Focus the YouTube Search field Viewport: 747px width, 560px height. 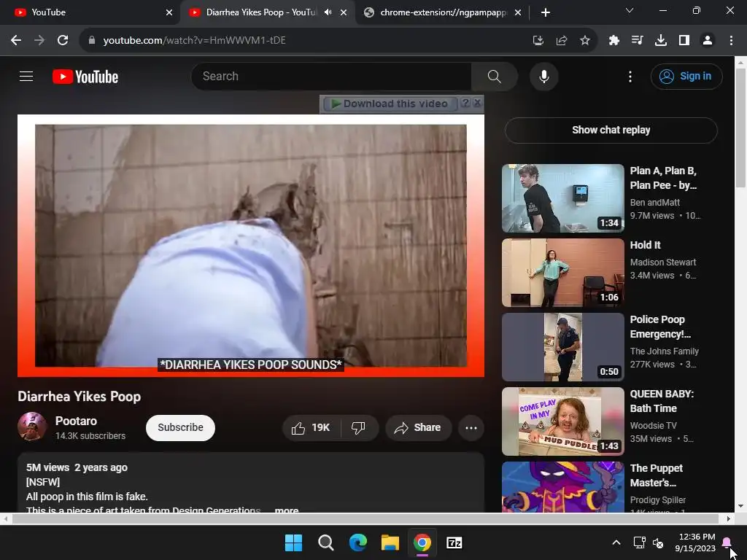(x=332, y=76)
